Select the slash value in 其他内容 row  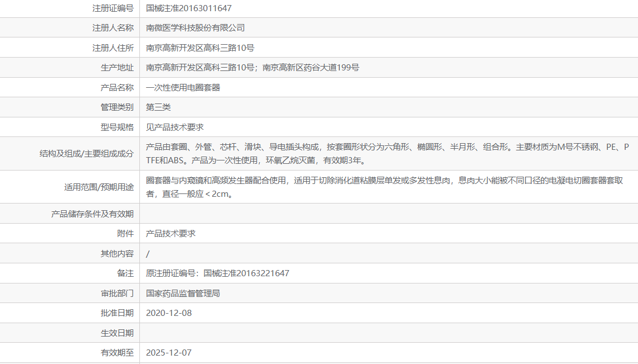148,254
